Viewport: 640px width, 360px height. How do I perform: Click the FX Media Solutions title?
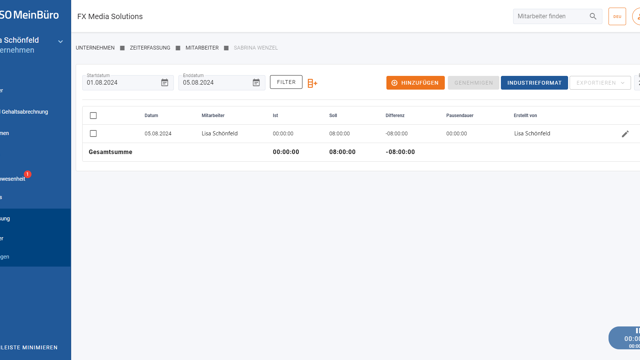(110, 16)
